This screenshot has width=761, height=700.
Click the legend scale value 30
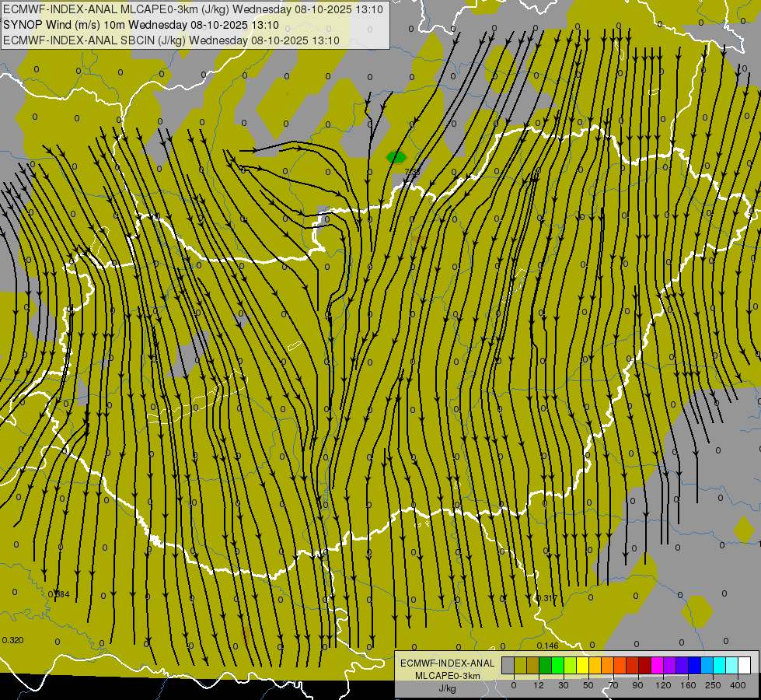(564, 685)
